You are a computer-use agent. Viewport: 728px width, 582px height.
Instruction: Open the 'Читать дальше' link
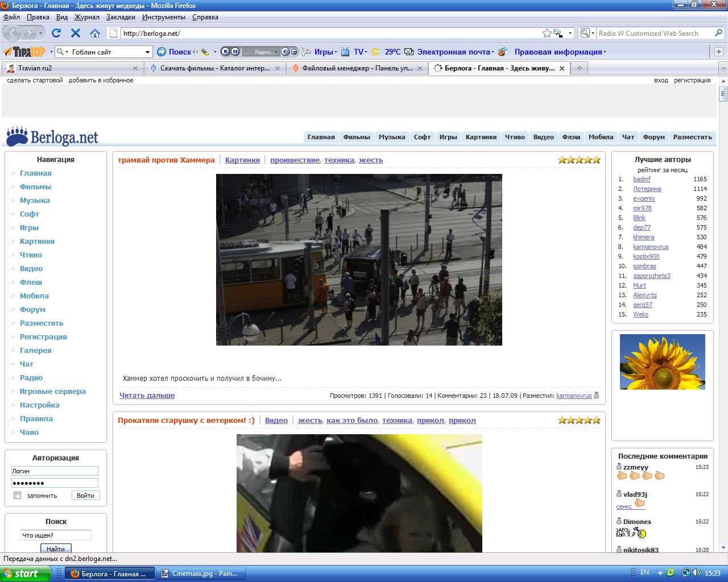(147, 396)
